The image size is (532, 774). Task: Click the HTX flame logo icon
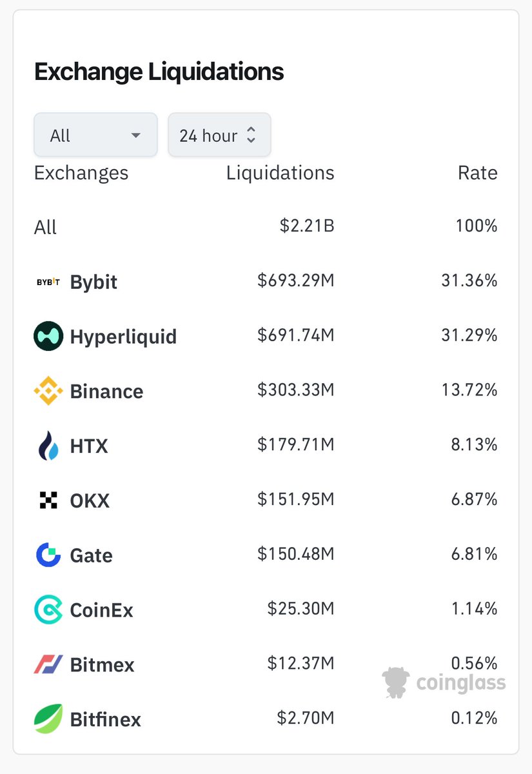coord(48,446)
